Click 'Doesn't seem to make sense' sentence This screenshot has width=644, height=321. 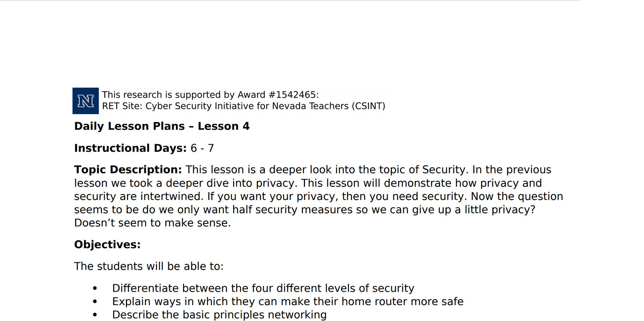tap(152, 223)
